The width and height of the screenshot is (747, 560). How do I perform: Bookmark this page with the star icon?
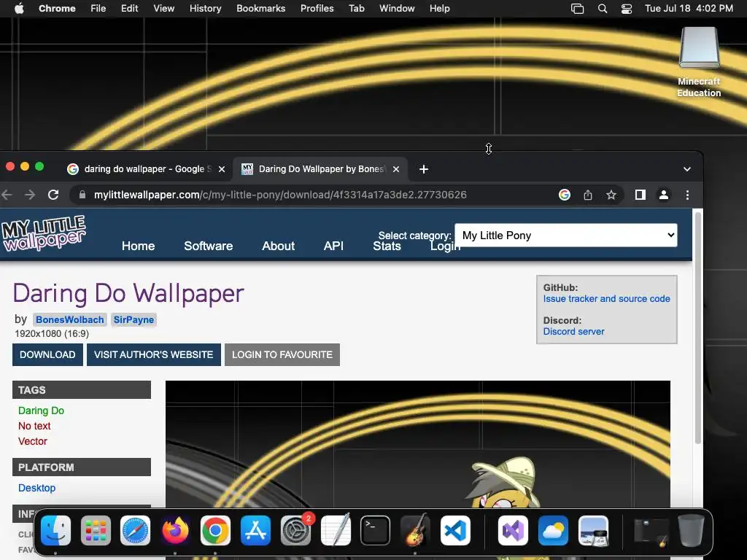pyautogui.click(x=611, y=195)
